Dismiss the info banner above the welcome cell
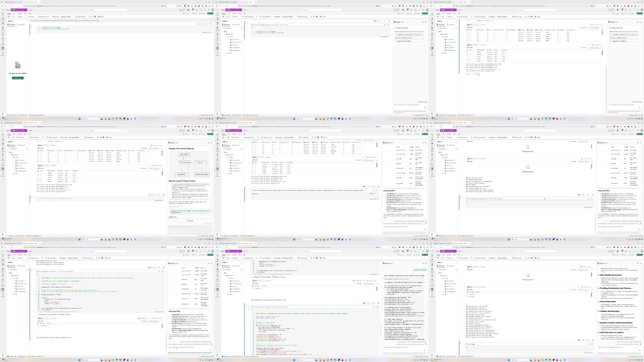 tap(212, 20)
